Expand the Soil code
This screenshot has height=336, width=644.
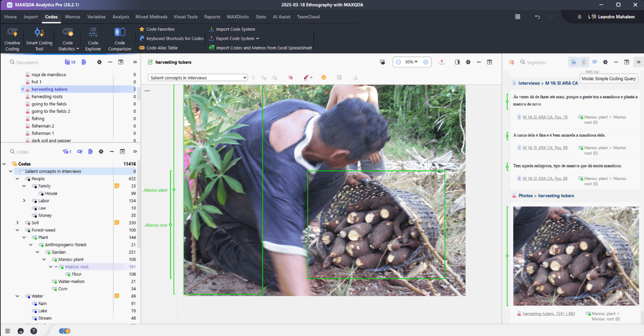pos(17,223)
